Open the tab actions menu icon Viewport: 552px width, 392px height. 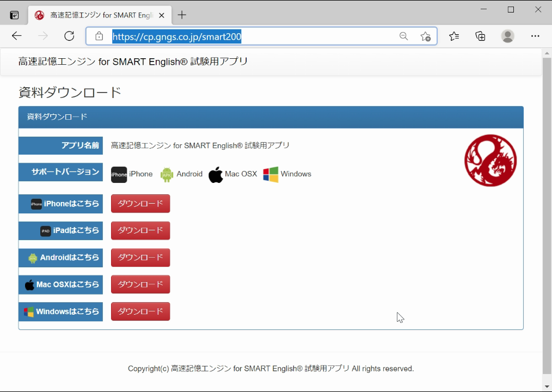(14, 15)
